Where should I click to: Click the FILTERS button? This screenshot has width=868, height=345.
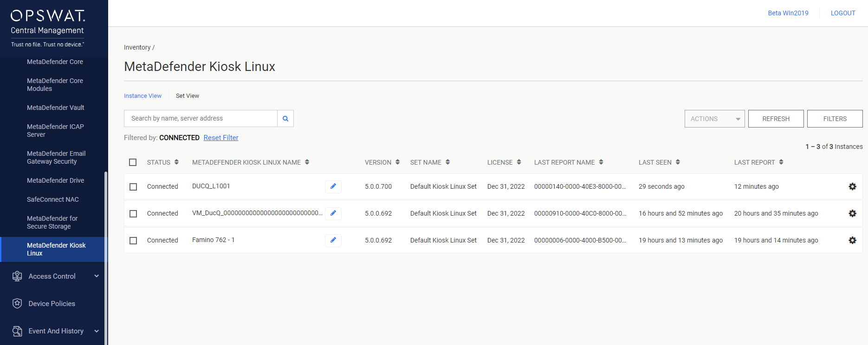[x=835, y=119]
